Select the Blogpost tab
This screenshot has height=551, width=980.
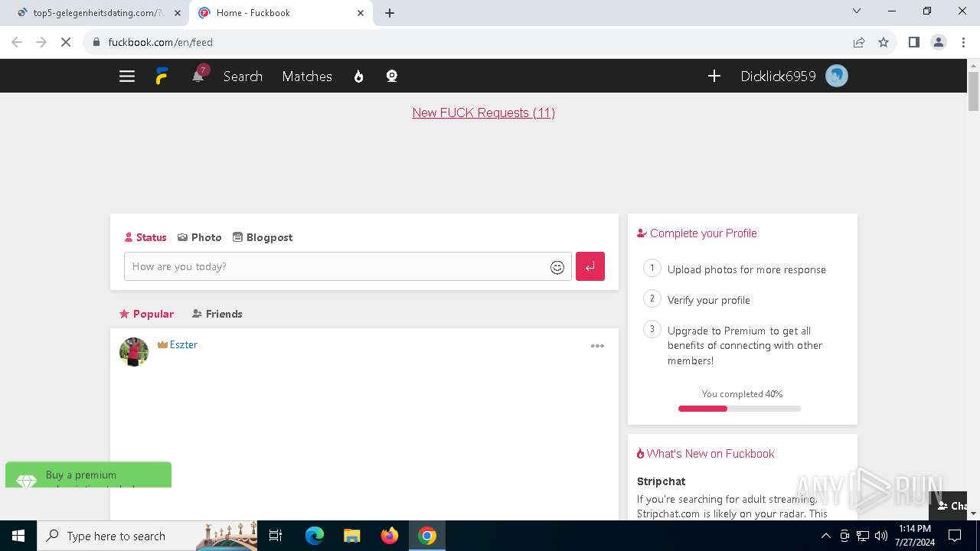click(263, 237)
